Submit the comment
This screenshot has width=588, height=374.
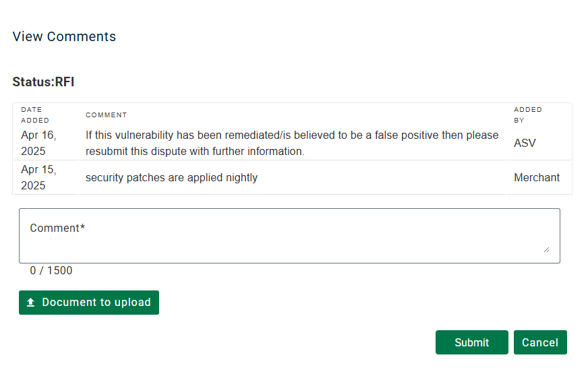click(x=471, y=342)
